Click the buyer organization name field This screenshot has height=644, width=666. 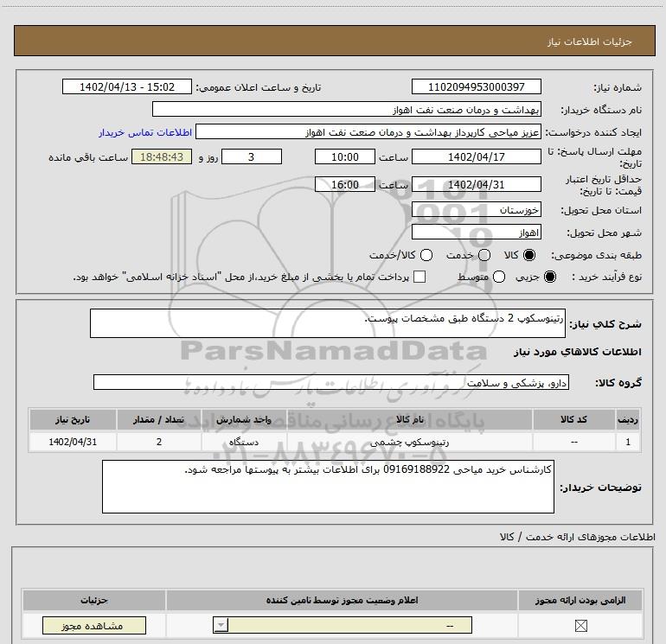tap(347, 109)
